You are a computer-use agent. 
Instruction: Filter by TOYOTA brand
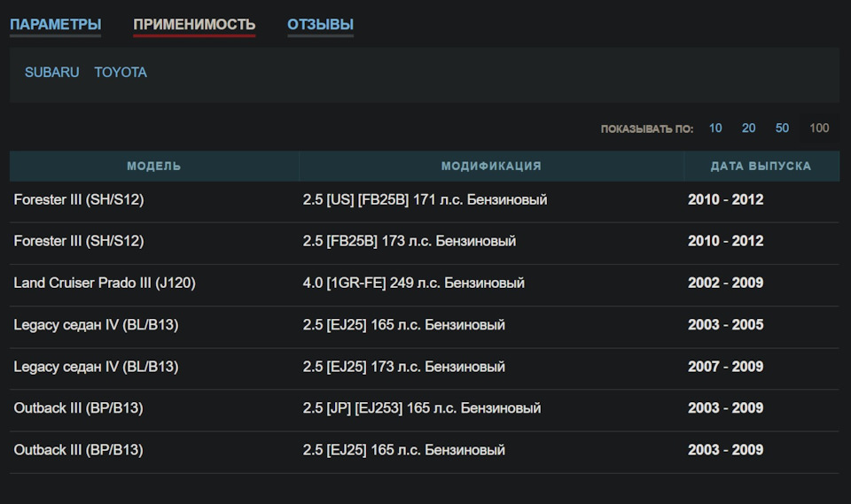[121, 72]
